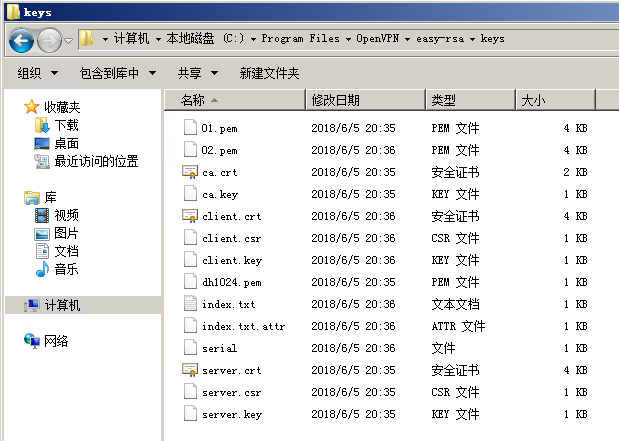
Task: Sort by the 名称 column header
Action: (235, 100)
